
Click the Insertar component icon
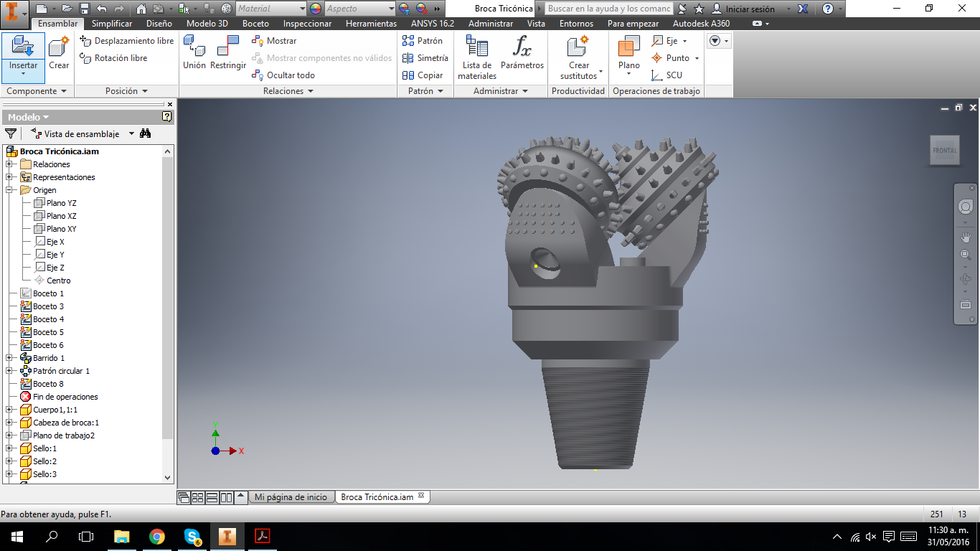pyautogui.click(x=23, y=48)
